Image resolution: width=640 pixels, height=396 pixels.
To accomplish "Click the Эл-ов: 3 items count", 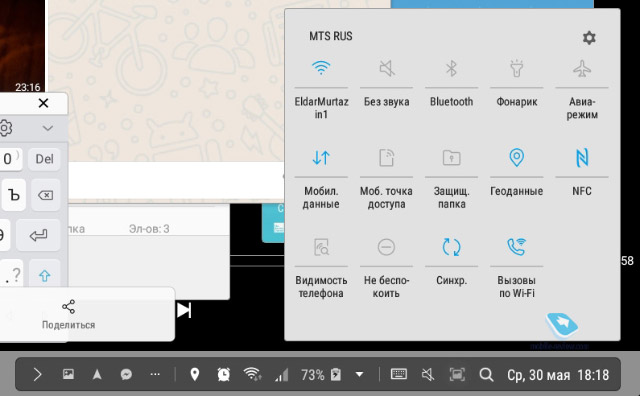I will (x=149, y=229).
